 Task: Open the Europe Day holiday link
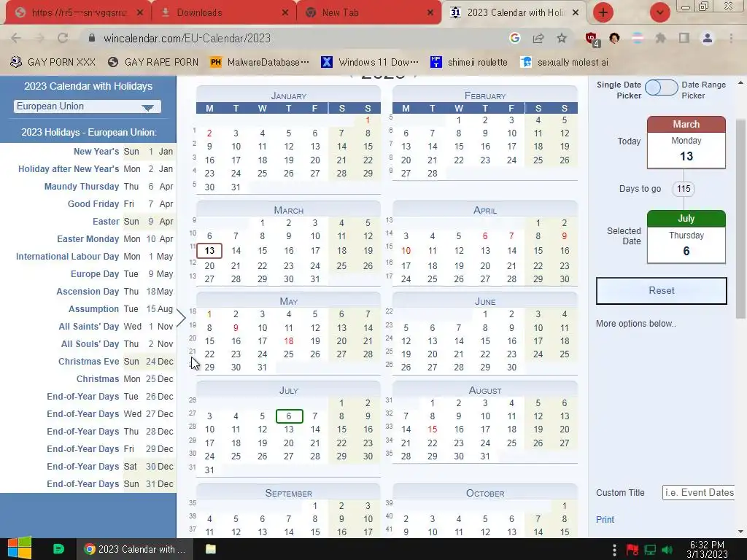(x=95, y=274)
